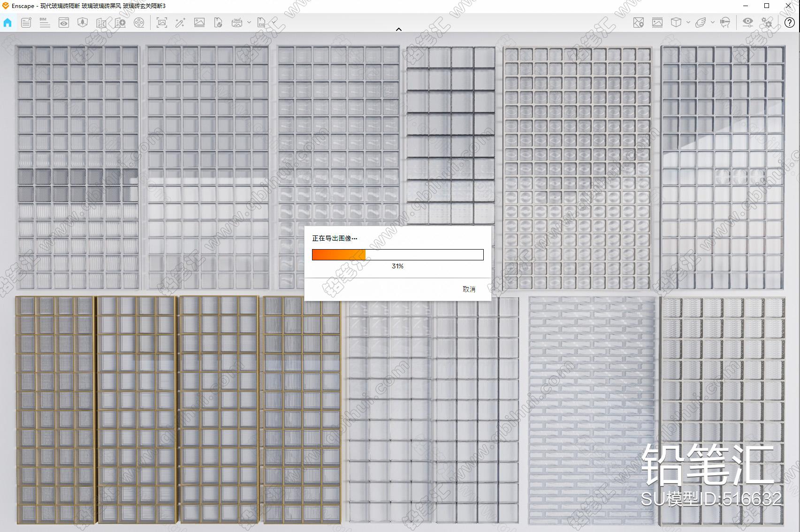Image resolution: width=800 pixels, height=532 pixels.
Task: Click the 正在导出图像 dialog title text
Action: pyautogui.click(x=335, y=238)
